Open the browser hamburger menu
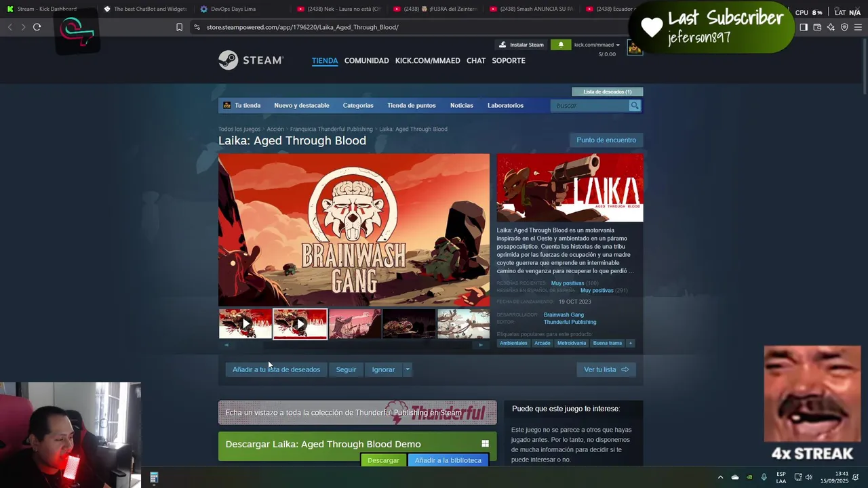 pyautogui.click(x=858, y=27)
